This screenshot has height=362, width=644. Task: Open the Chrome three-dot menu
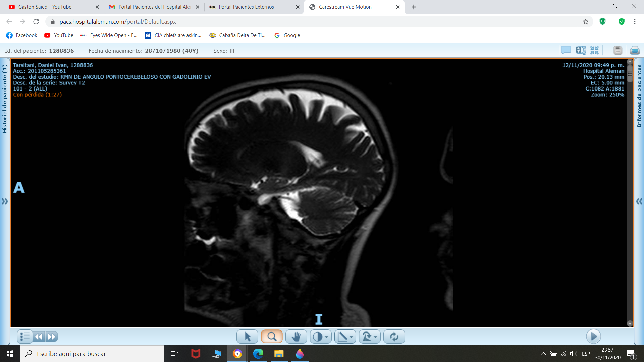pos(635,22)
